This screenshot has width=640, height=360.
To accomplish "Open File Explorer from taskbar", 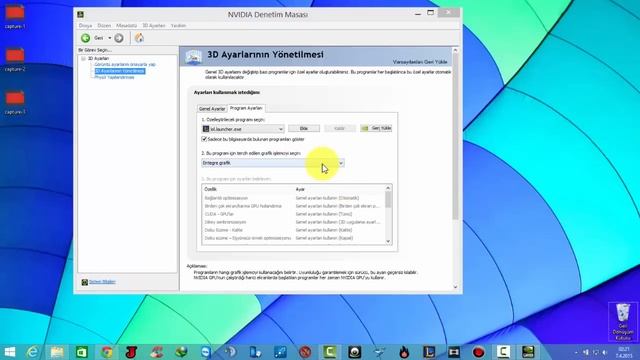I will pos(57,352).
